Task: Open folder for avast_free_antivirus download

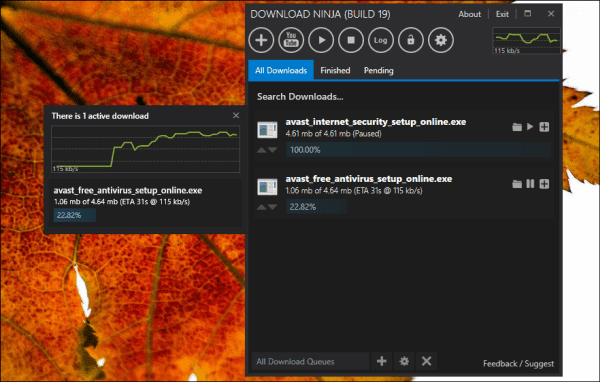Action: tap(517, 184)
